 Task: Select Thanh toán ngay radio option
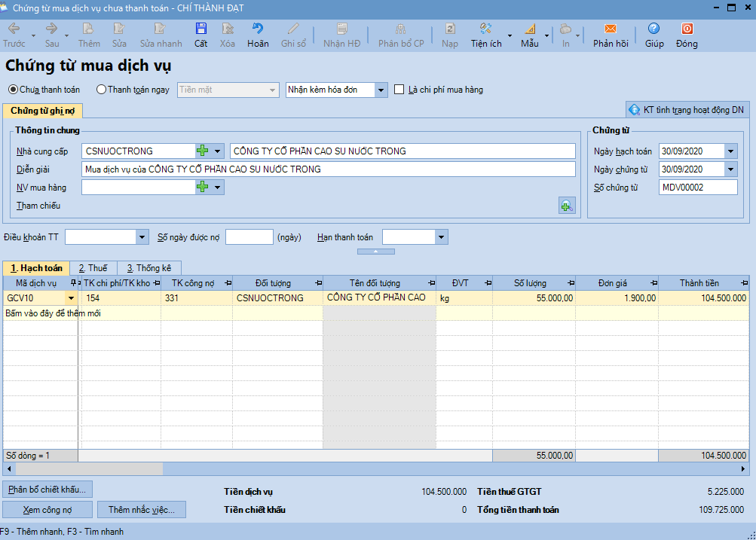[101, 90]
